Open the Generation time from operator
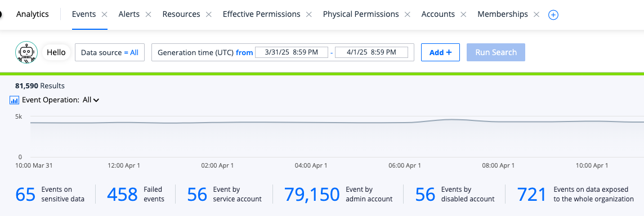 click(244, 52)
